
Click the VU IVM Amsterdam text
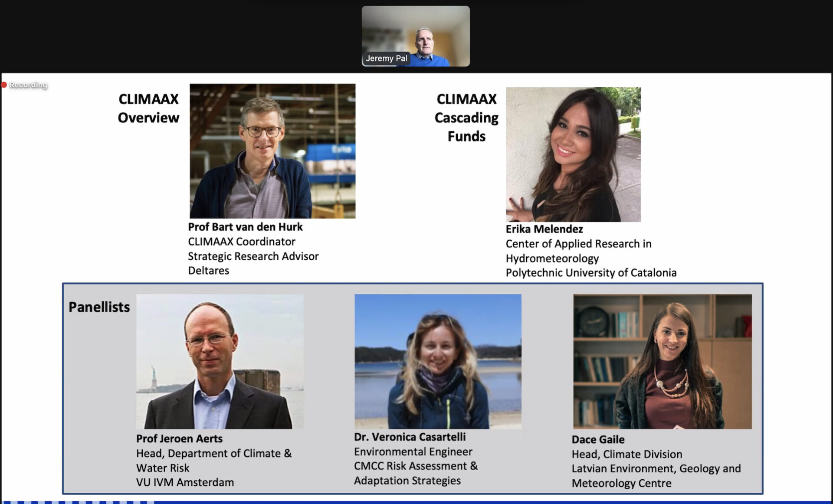[185, 482]
